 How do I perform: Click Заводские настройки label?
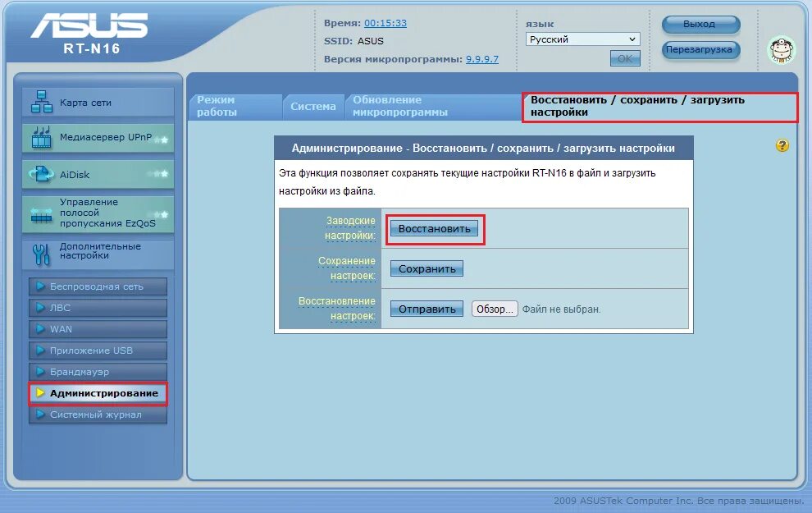(350, 228)
